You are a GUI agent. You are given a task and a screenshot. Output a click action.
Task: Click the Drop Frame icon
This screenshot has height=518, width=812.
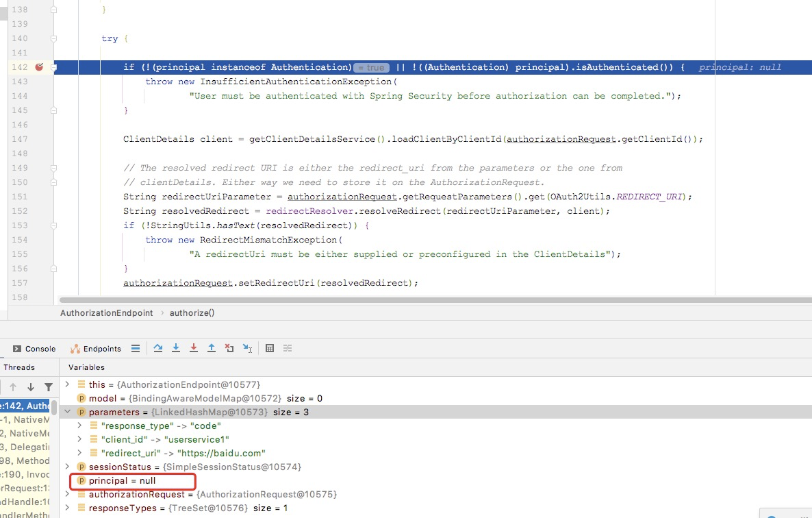pyautogui.click(x=229, y=348)
